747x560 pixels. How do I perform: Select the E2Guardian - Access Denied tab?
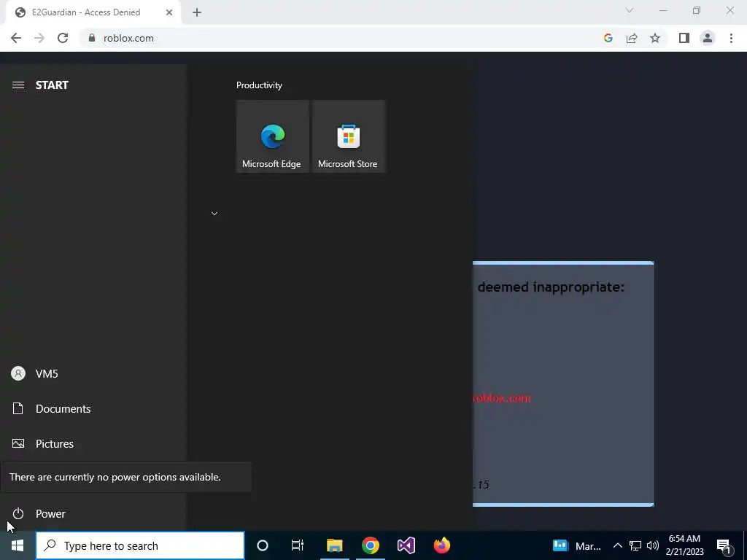[93, 12]
